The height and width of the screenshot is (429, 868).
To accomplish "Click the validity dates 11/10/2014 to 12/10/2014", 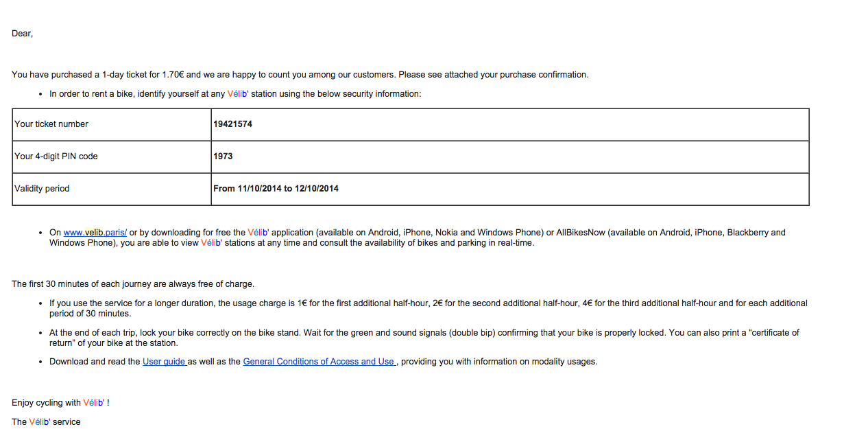I will (276, 189).
